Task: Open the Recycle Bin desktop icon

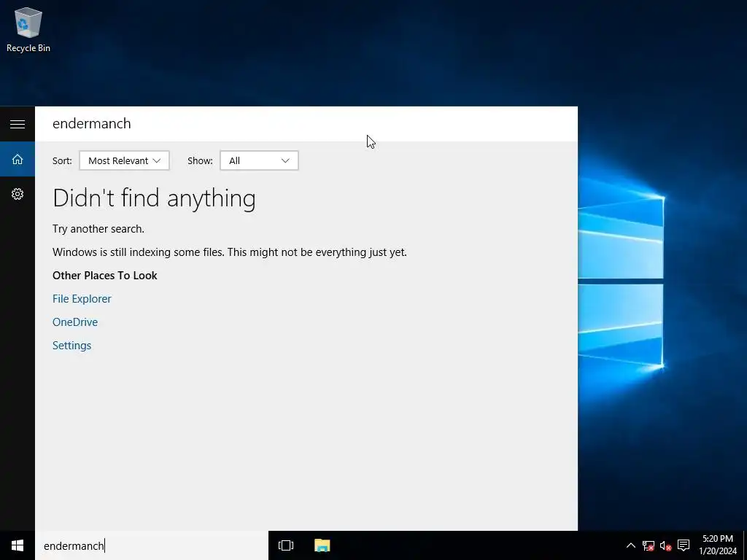Action: (x=28, y=29)
